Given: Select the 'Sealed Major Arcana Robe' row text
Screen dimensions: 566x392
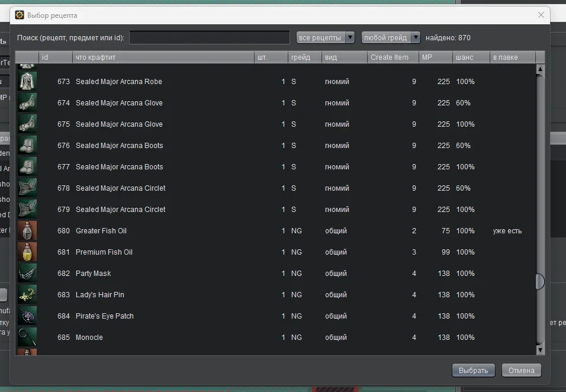Looking at the screenshot, I should pos(119,82).
